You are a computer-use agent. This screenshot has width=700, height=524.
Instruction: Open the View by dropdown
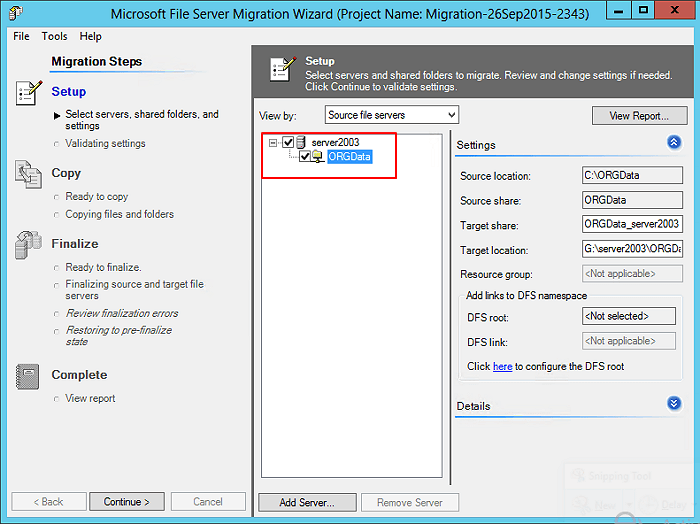tap(392, 115)
